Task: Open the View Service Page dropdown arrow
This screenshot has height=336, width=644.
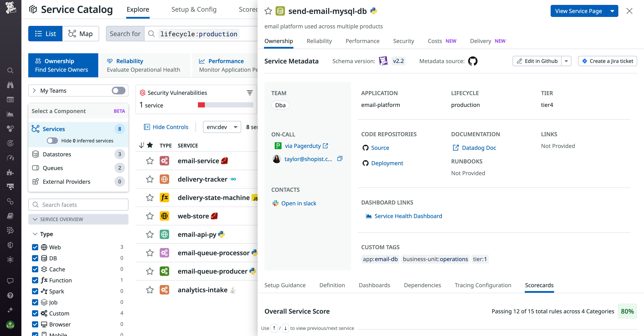Action: [612, 11]
